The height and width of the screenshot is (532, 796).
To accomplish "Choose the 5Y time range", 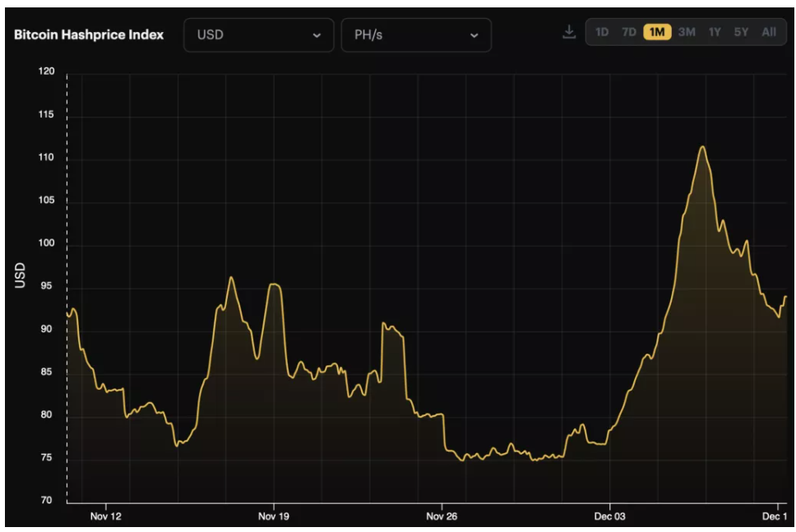I will pos(741,32).
